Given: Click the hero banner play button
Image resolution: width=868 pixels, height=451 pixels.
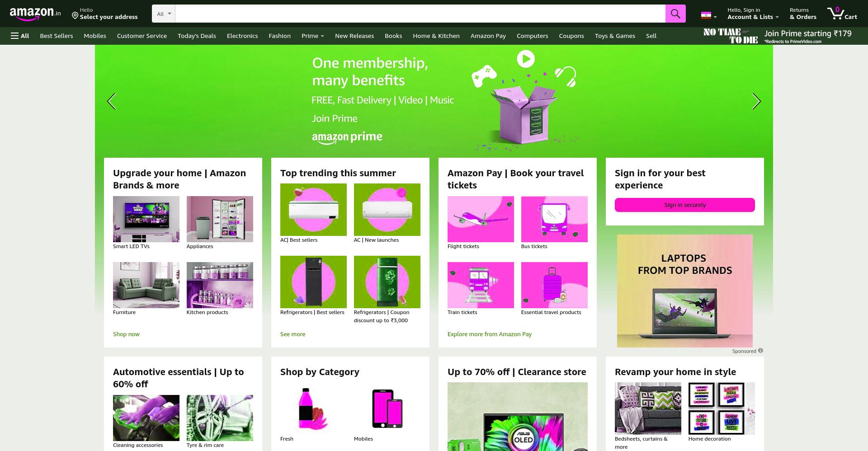Looking at the screenshot, I should click(526, 59).
